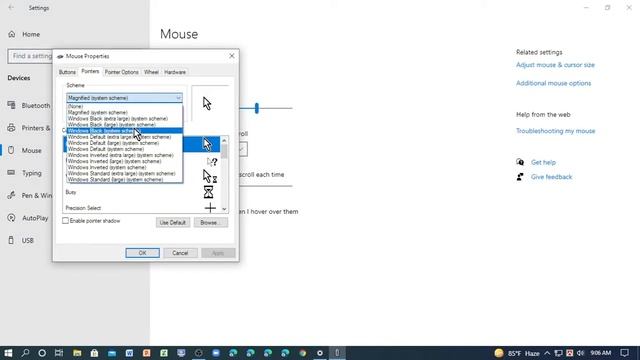Select the Help Select pointer icon
Image resolution: width=640 pixels, height=360 pixels.
tap(212, 162)
